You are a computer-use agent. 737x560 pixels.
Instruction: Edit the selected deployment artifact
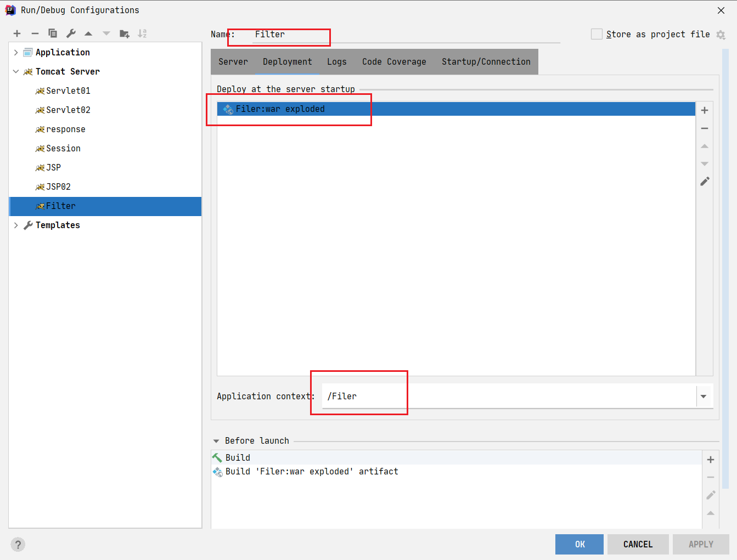[705, 182]
